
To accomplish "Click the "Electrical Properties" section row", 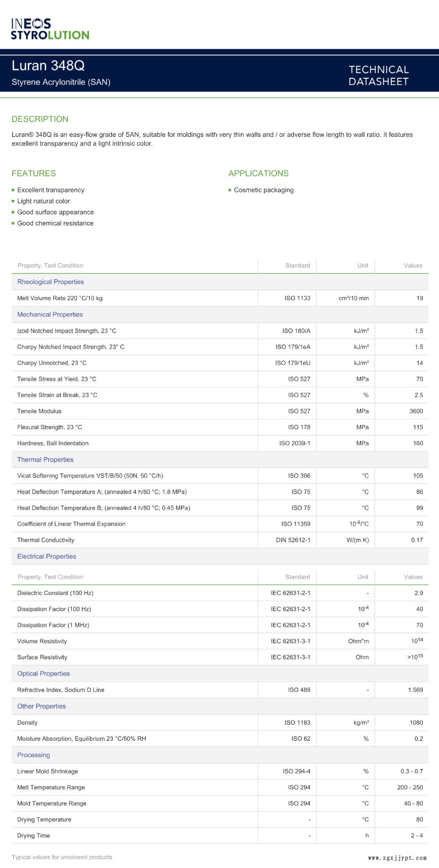I will pos(220,556).
